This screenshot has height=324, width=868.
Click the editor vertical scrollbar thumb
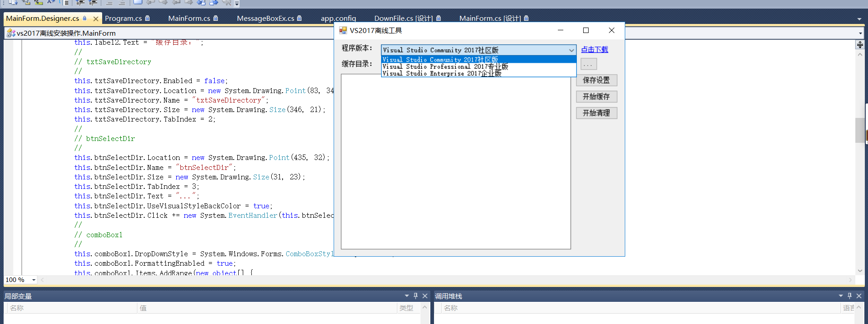860,130
